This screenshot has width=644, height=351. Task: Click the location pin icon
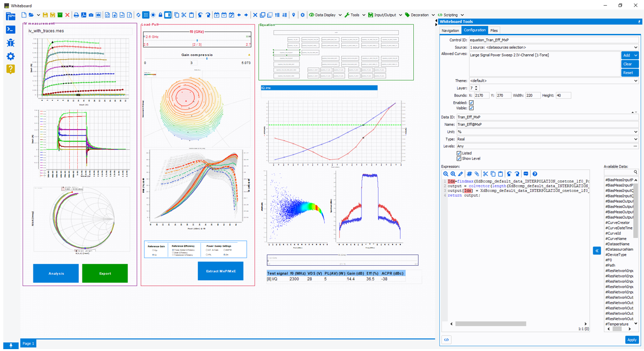point(294,15)
